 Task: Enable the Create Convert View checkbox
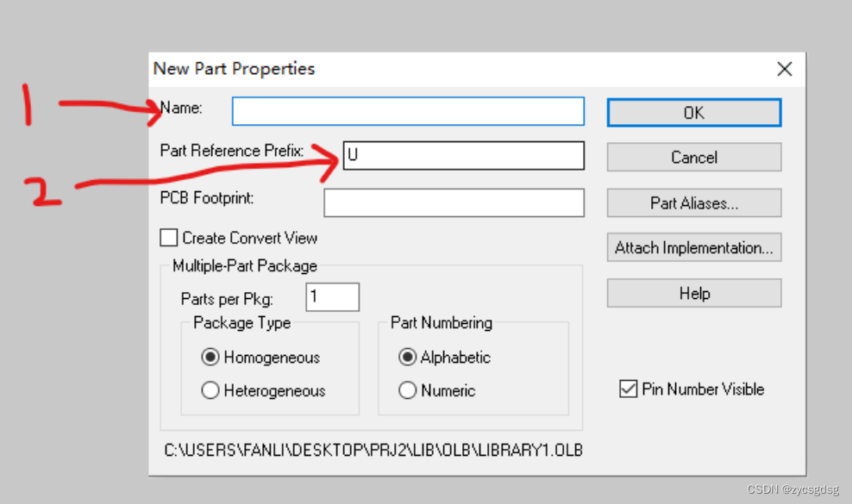(x=170, y=238)
